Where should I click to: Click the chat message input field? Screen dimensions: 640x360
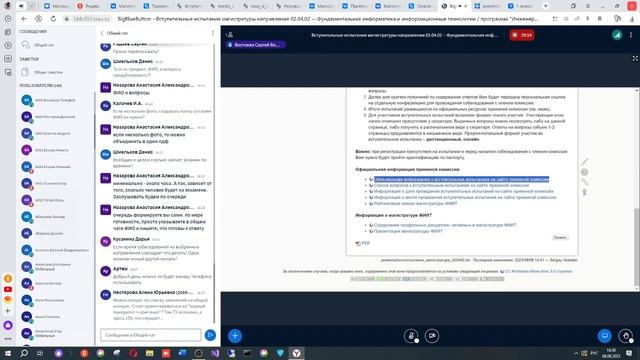[151, 335]
